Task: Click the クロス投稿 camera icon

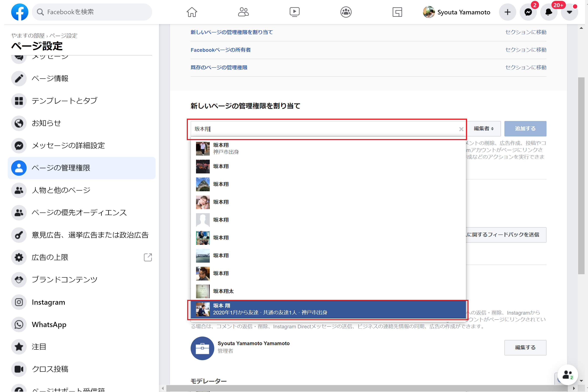Action: click(x=19, y=369)
